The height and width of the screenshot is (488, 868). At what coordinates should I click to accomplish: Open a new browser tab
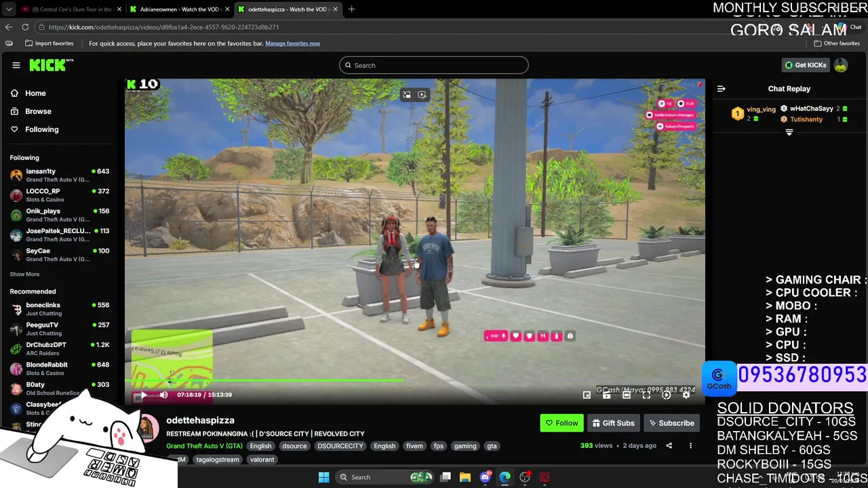click(352, 9)
